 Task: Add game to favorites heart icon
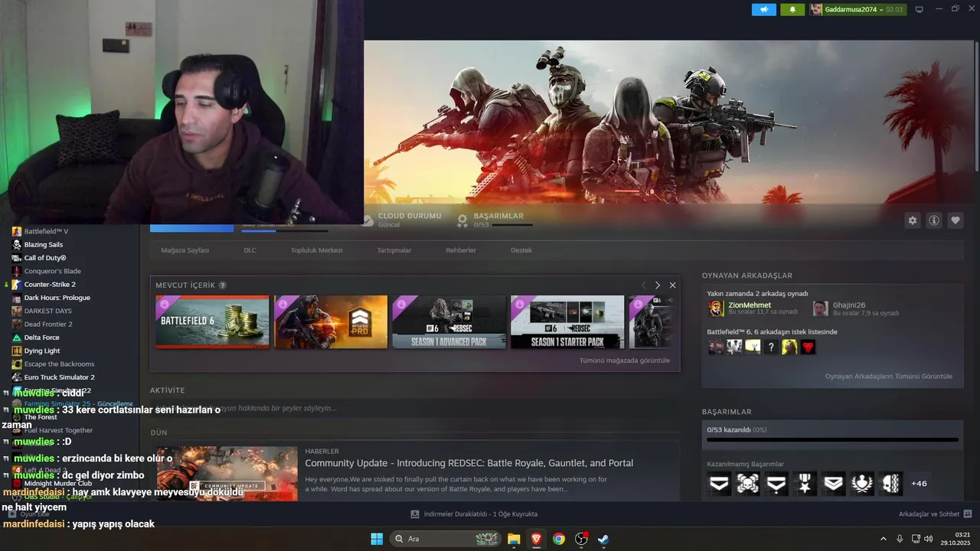(x=955, y=220)
